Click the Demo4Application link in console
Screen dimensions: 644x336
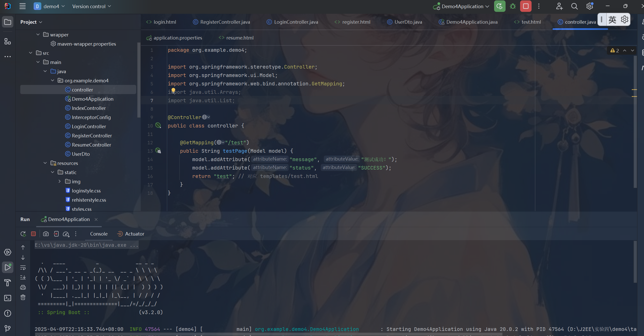click(x=334, y=329)
